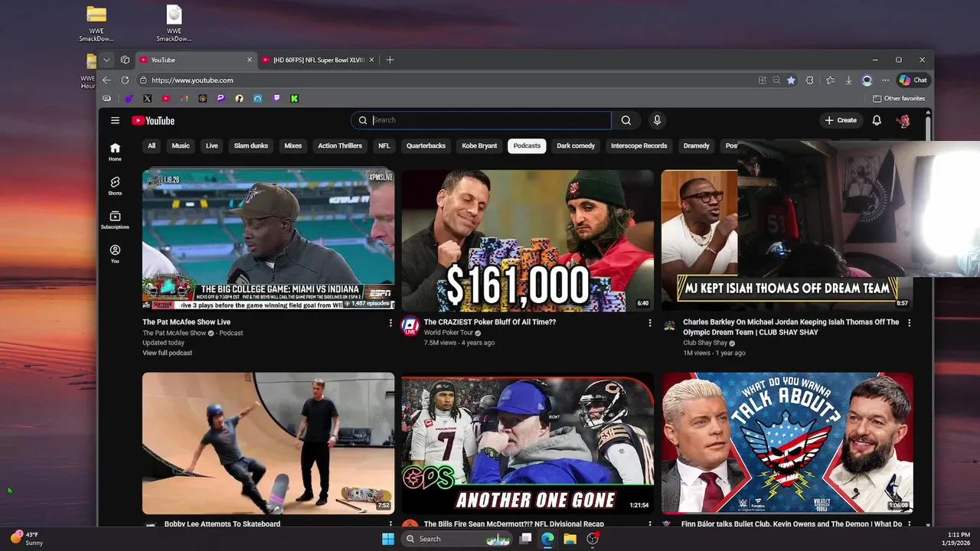Click into the YouTube search field
This screenshot has height=551, width=980.
click(x=482, y=120)
